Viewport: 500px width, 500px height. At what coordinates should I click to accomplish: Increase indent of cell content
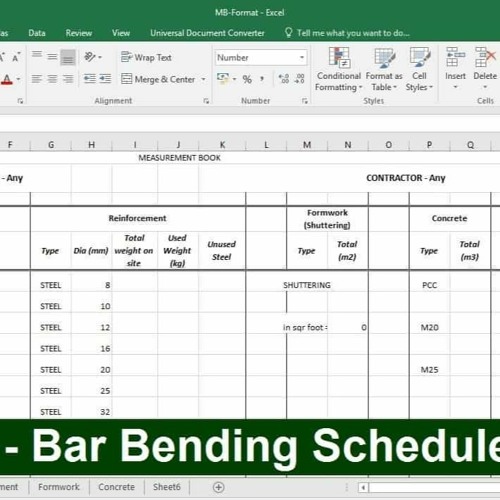[x=105, y=79]
